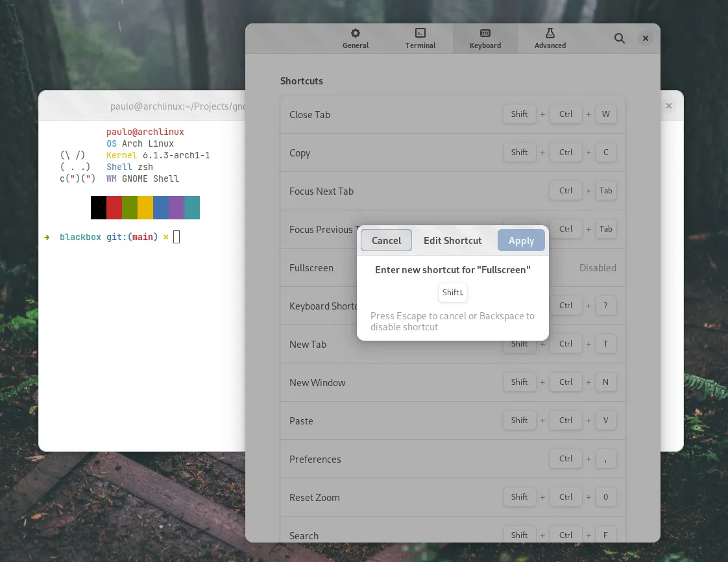Viewport: 728px width, 562px height.
Task: Click the Shift L key preview
Action: pyautogui.click(x=453, y=292)
